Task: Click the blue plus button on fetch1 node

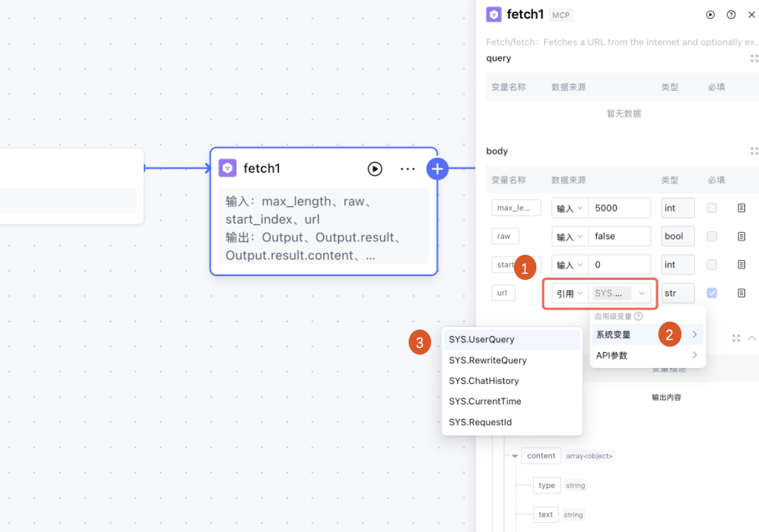Action: coord(437,169)
